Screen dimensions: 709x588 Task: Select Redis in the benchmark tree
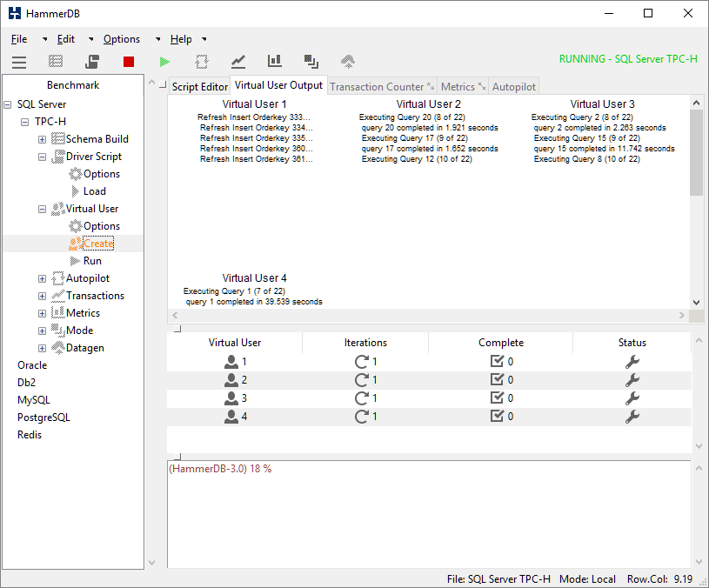click(x=30, y=435)
